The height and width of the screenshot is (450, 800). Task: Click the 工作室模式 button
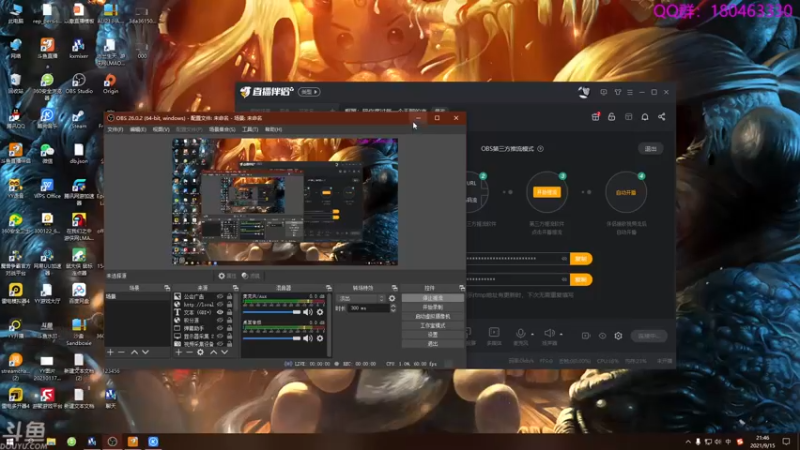[433, 326]
